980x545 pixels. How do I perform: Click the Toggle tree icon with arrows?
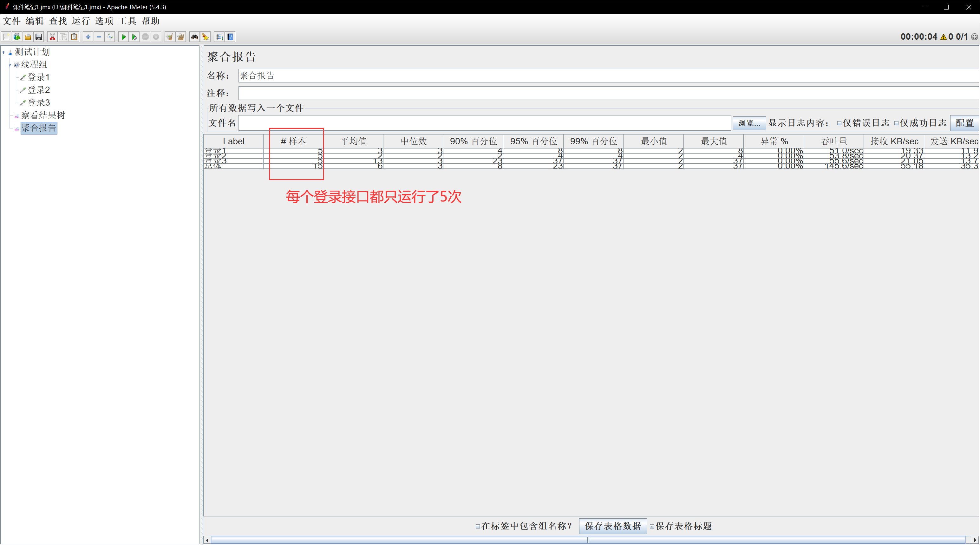click(x=110, y=37)
